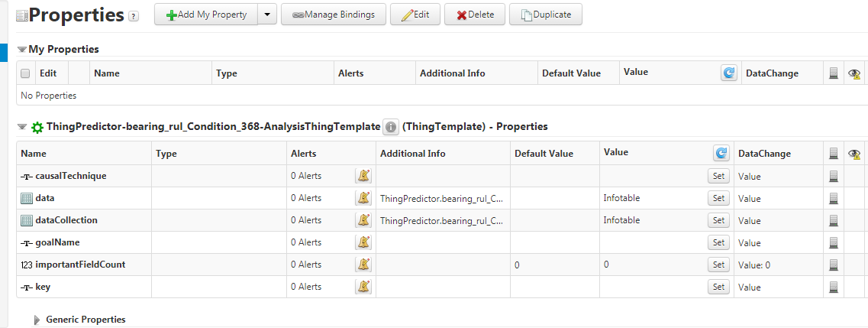
Task: Open alerts bell for dataCollection
Action: (363, 220)
